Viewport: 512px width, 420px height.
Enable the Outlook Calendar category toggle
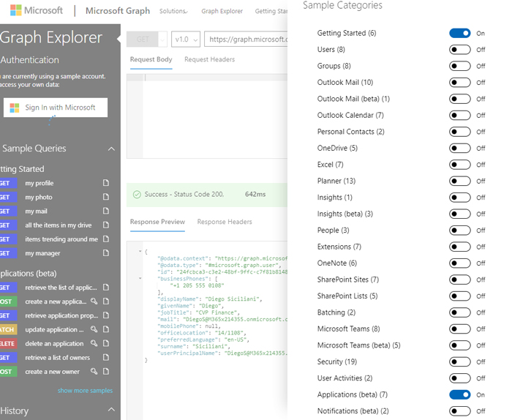click(x=460, y=116)
